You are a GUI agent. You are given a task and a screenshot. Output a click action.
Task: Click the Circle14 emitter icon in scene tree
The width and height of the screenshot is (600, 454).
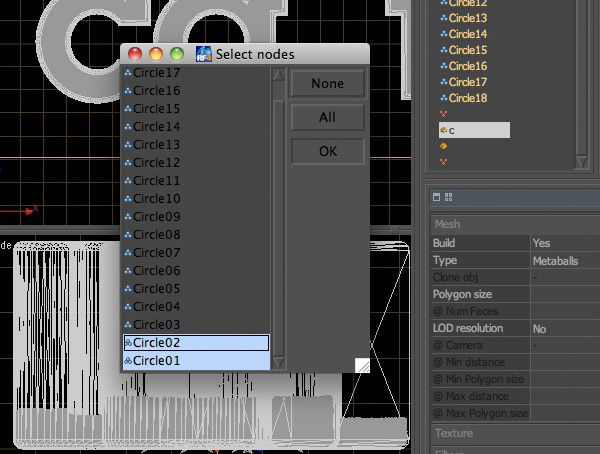pos(444,34)
